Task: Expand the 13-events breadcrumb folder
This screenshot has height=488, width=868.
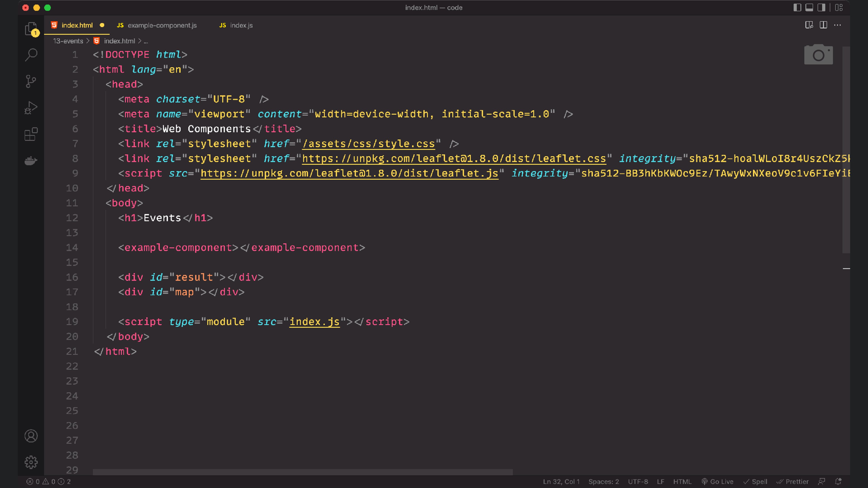Action: [68, 41]
